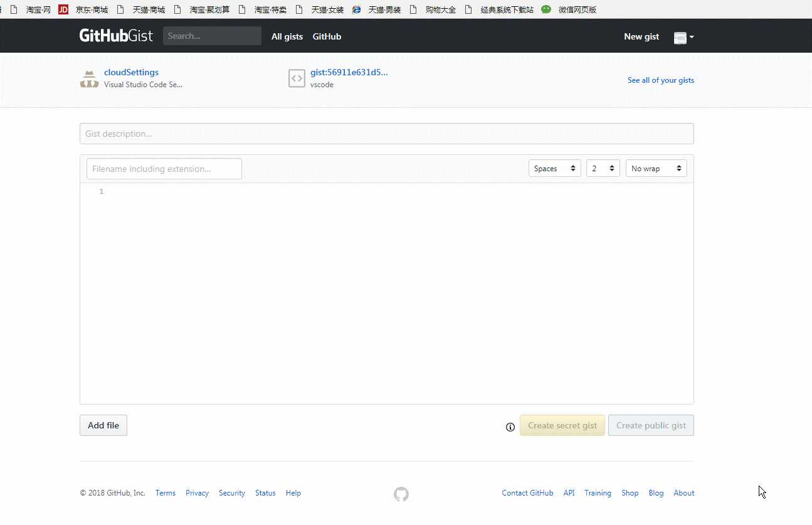Click the secret gist hat icon beside cloudSettings
812x525 pixels.
[x=90, y=79]
